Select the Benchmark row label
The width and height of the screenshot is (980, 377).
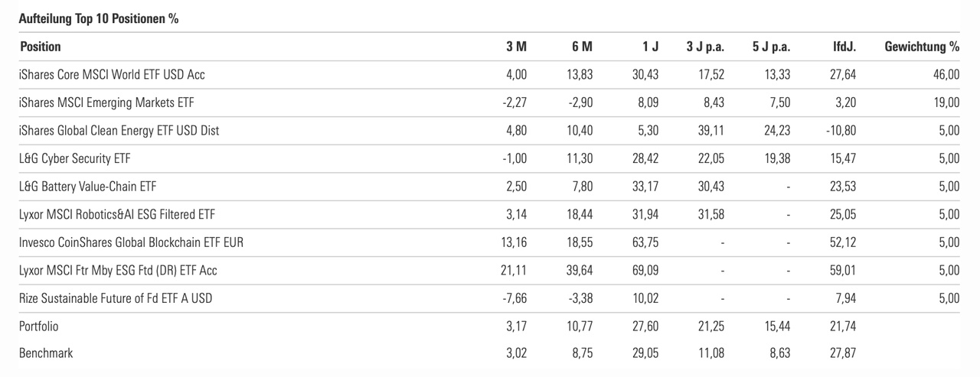tap(46, 354)
